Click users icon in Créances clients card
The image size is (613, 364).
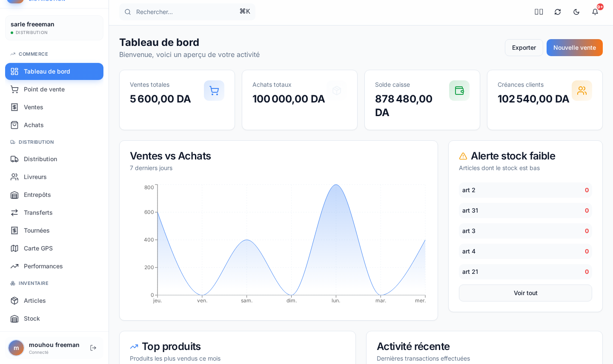[582, 91]
